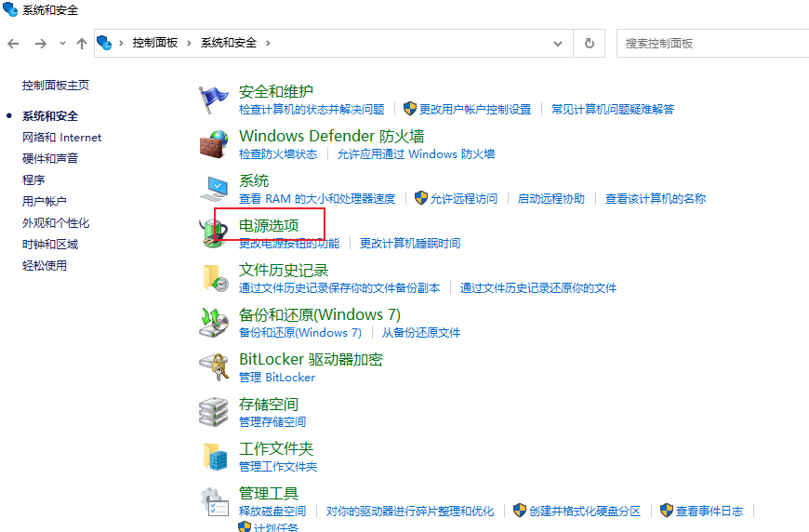
Task: Click the Security and Maintenance flag icon
Action: [214, 100]
